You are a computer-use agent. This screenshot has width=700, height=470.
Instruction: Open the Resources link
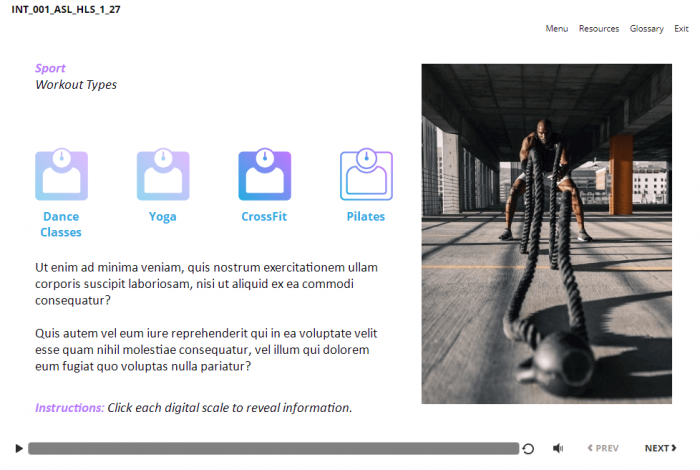tap(598, 29)
